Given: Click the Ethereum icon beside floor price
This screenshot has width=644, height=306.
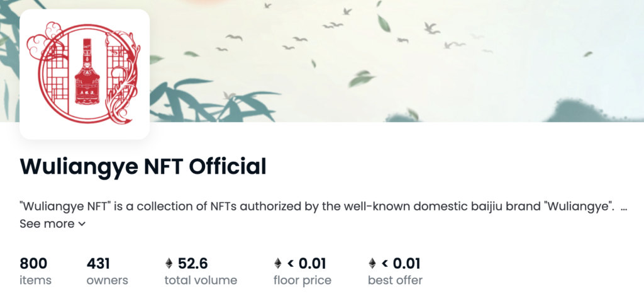Looking at the screenshot, I should 278,263.
